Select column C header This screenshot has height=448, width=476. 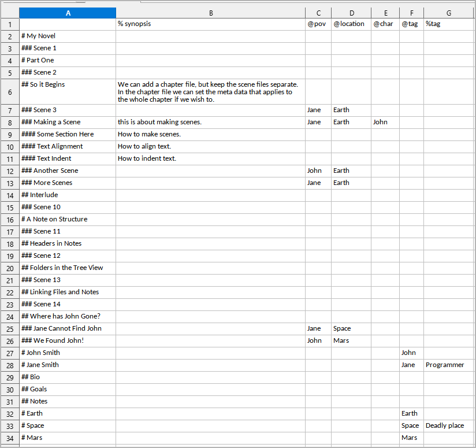point(318,13)
